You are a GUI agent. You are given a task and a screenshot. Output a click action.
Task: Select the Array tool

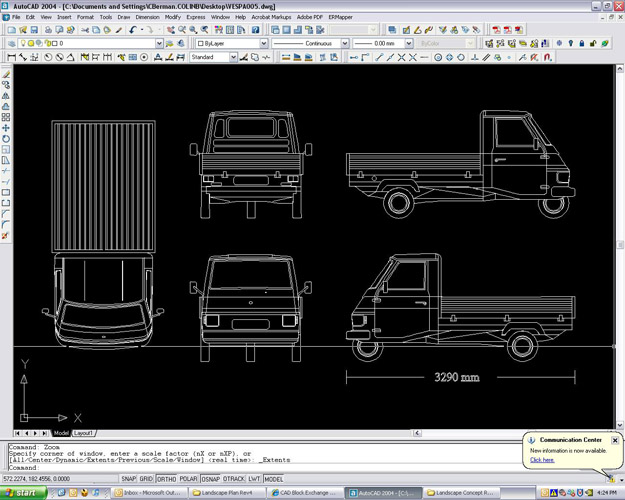pyautogui.click(x=6, y=117)
